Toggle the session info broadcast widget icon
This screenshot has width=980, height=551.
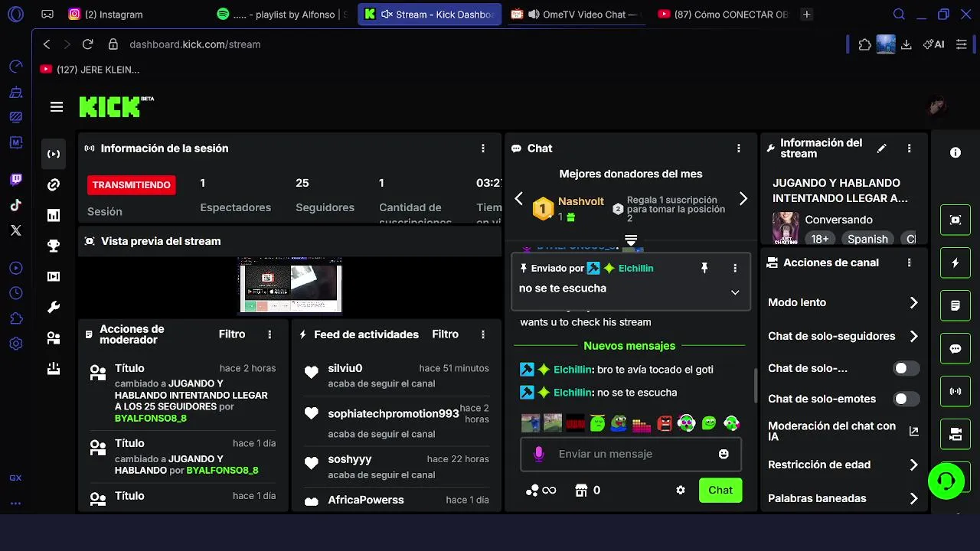(x=955, y=391)
